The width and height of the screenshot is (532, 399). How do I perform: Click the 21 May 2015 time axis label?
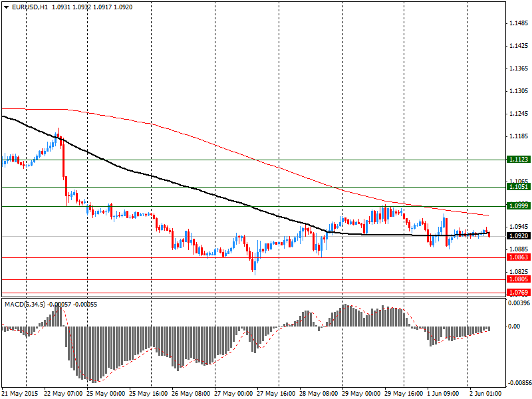20,394
